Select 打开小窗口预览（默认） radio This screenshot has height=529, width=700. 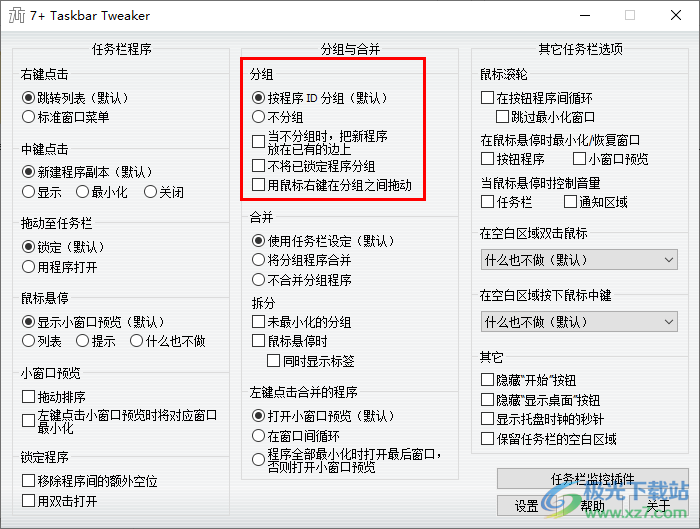coord(258,416)
